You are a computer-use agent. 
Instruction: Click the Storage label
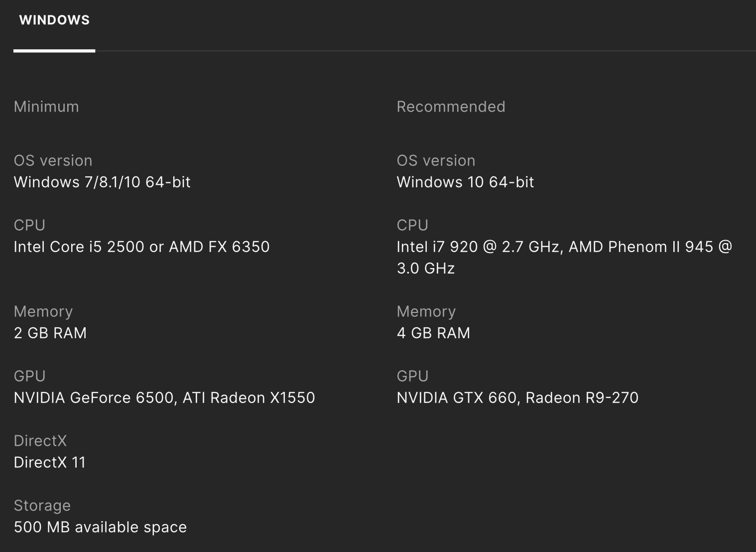point(42,506)
